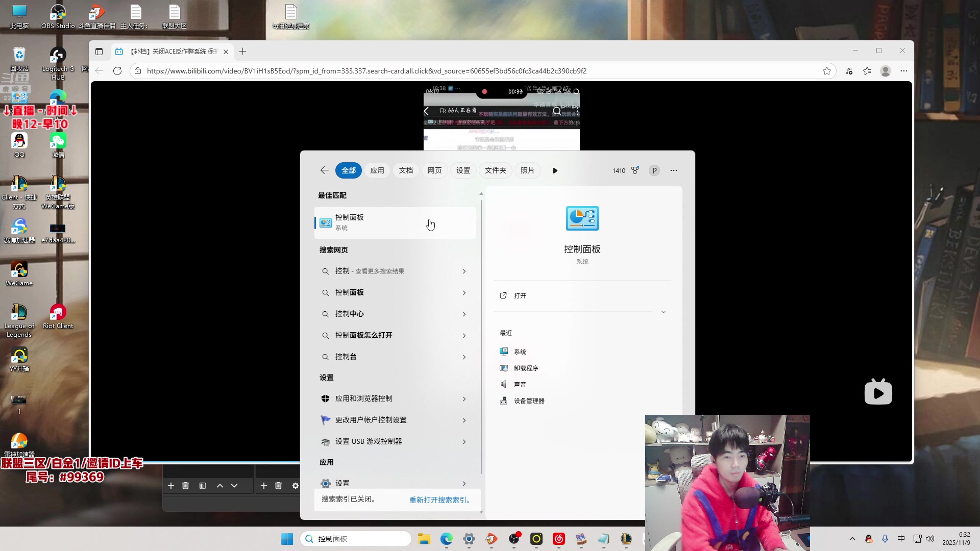Screen dimensions: 980x551
Task: Open File Explorer from the taskbar
Action: tap(424, 539)
